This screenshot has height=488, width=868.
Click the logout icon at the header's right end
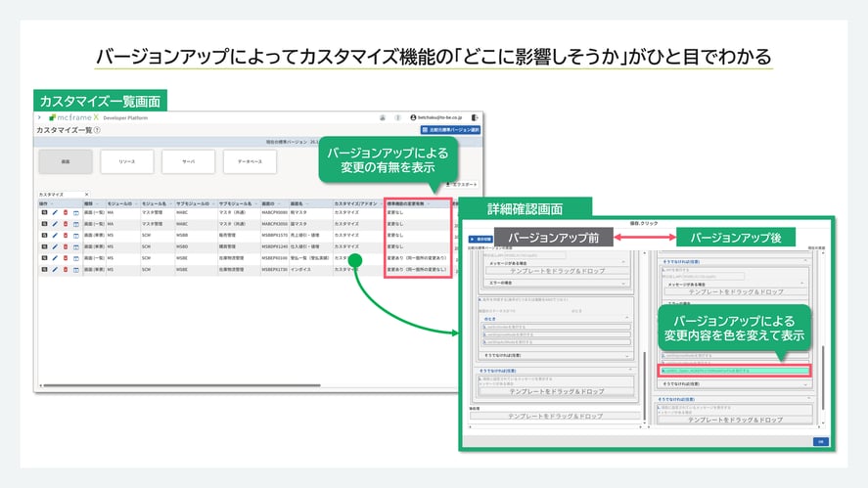point(475,117)
